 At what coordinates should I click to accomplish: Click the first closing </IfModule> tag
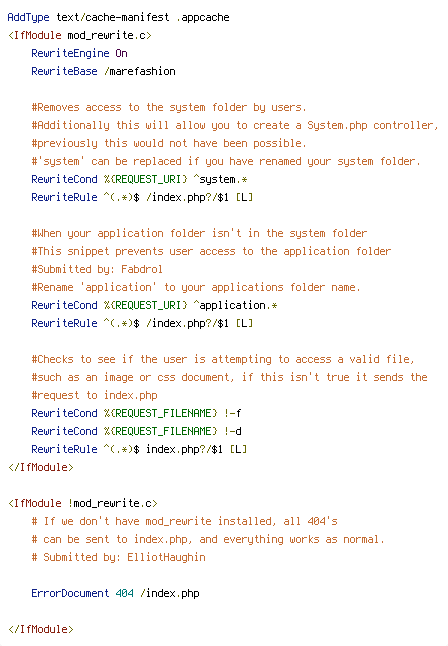pyautogui.click(x=41, y=467)
